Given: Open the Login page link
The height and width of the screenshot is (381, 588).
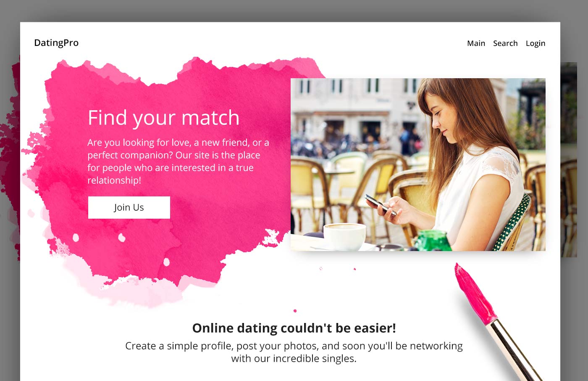Looking at the screenshot, I should (x=535, y=43).
